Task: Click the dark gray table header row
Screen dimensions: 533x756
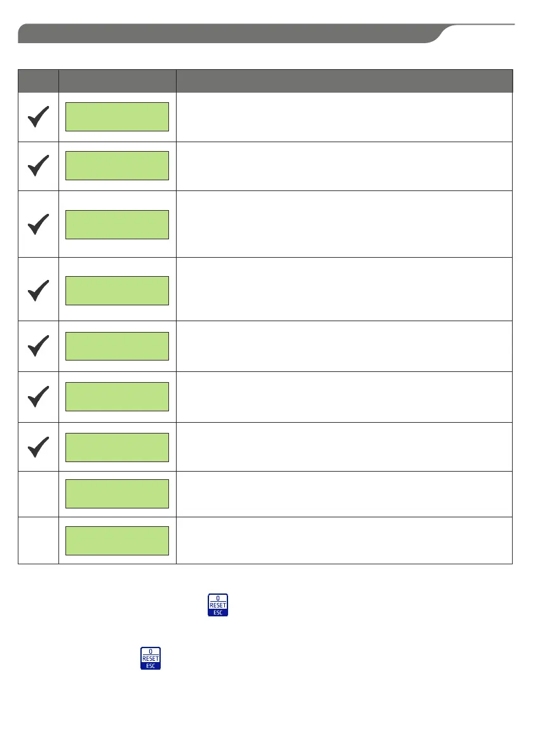Action: [x=266, y=81]
